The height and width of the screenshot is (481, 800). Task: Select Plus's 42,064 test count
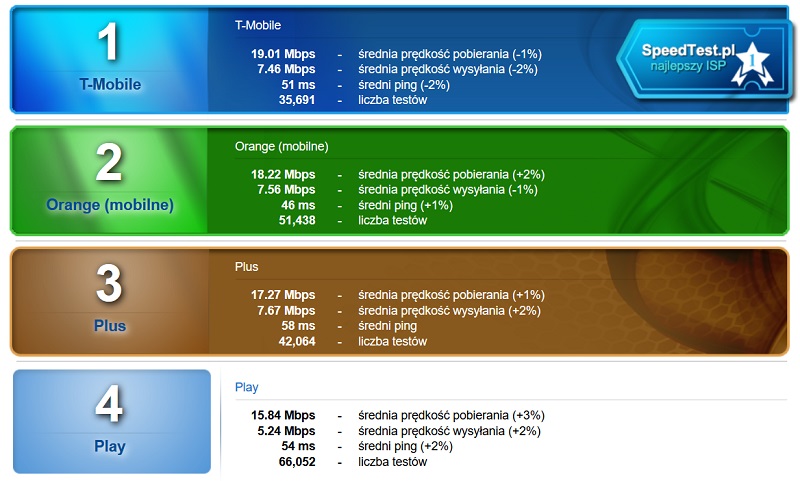(x=296, y=341)
